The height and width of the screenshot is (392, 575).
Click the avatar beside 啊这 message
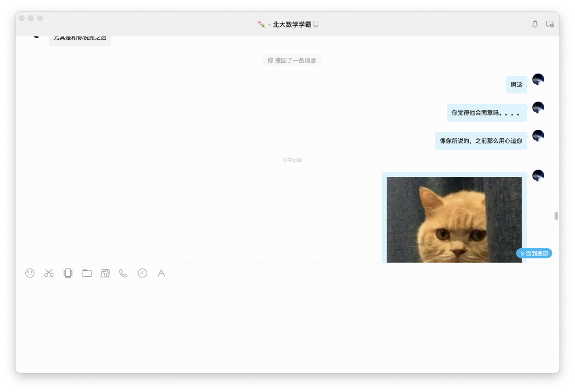[x=538, y=80]
